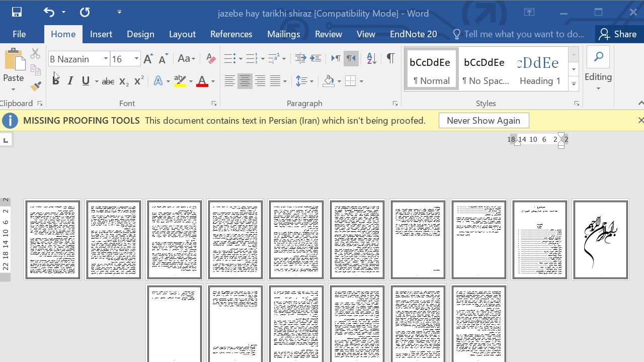Apply numbered list
644x362 pixels.
tap(252, 59)
